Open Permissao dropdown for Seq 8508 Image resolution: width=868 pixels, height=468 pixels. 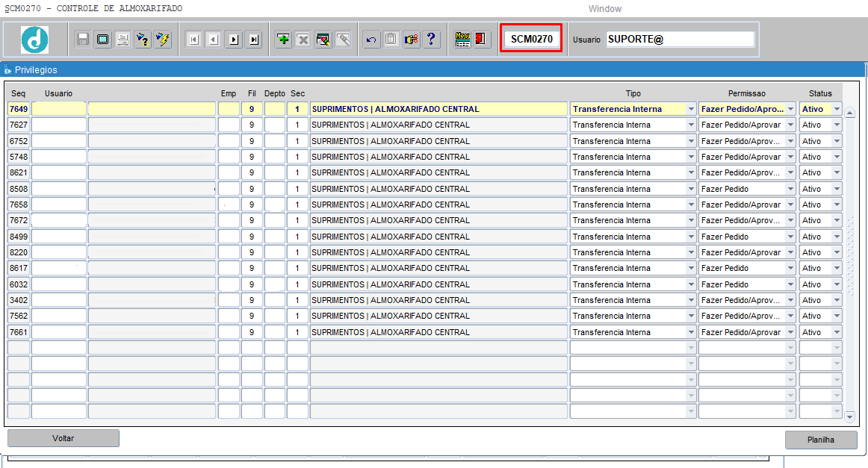click(790, 190)
